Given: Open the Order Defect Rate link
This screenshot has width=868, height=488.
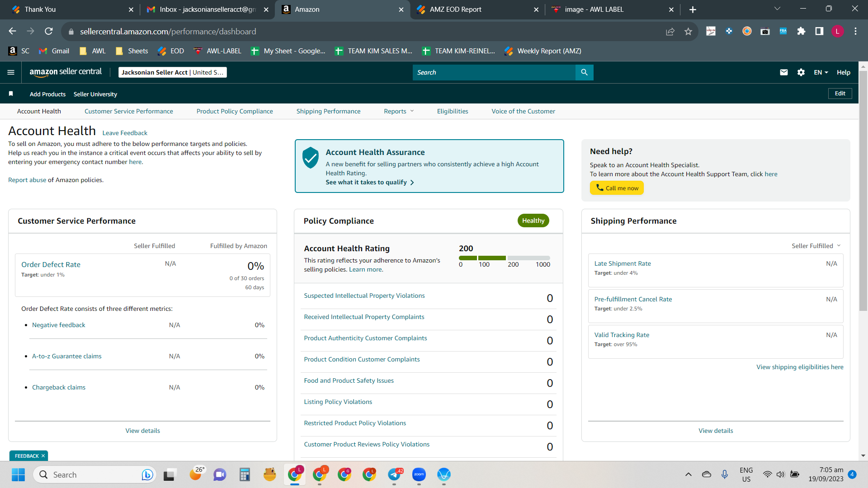Looking at the screenshot, I should tap(51, 265).
